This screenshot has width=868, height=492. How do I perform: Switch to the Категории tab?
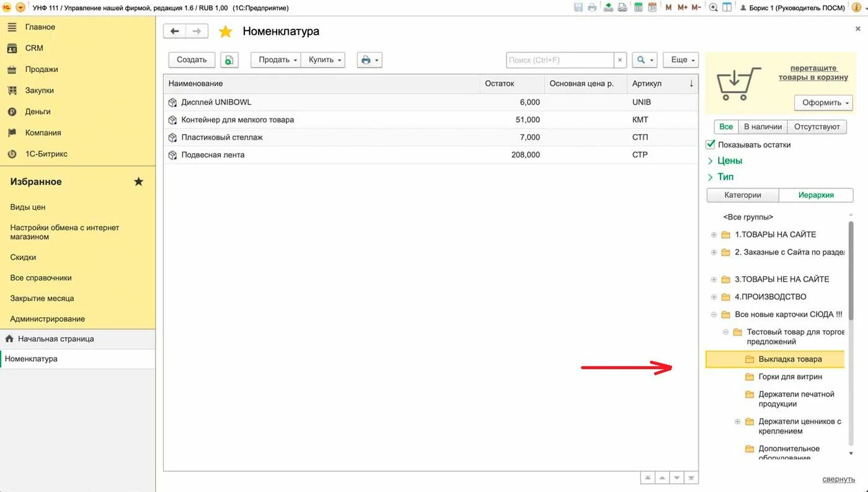click(743, 195)
